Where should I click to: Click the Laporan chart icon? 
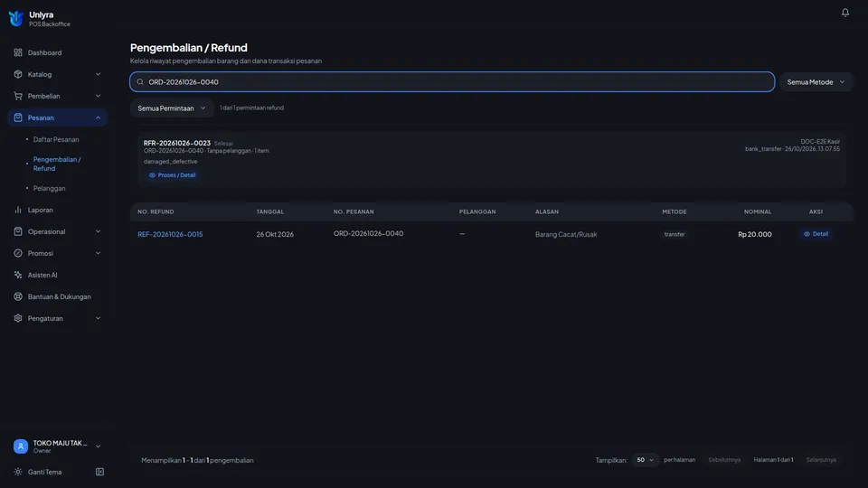[18, 210]
